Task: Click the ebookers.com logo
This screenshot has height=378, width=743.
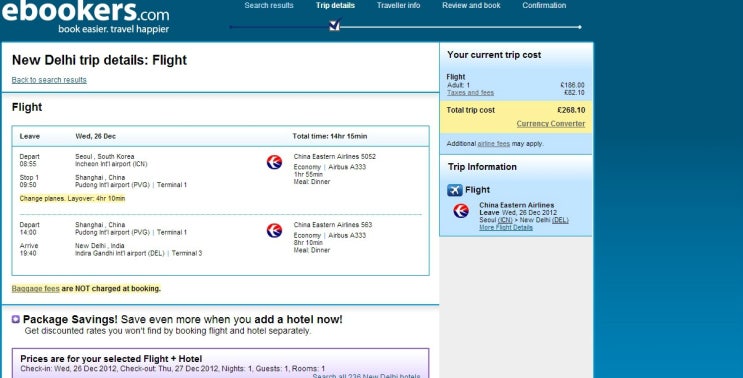Action: click(x=85, y=17)
